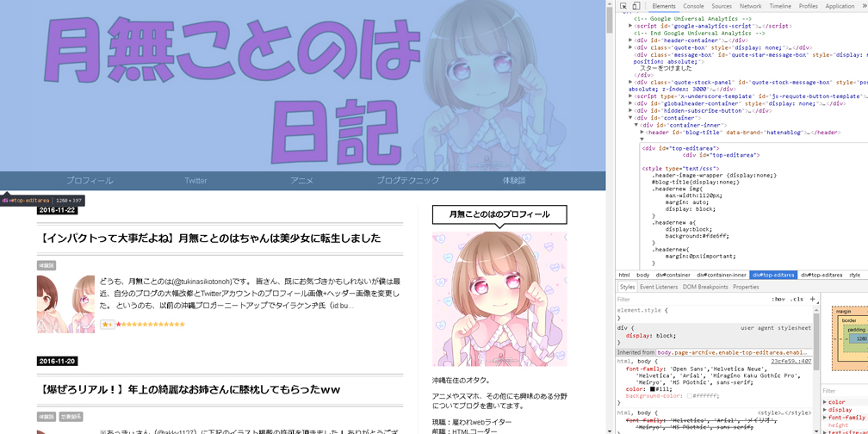Expand the quote-stock-panel div node

coord(630,83)
